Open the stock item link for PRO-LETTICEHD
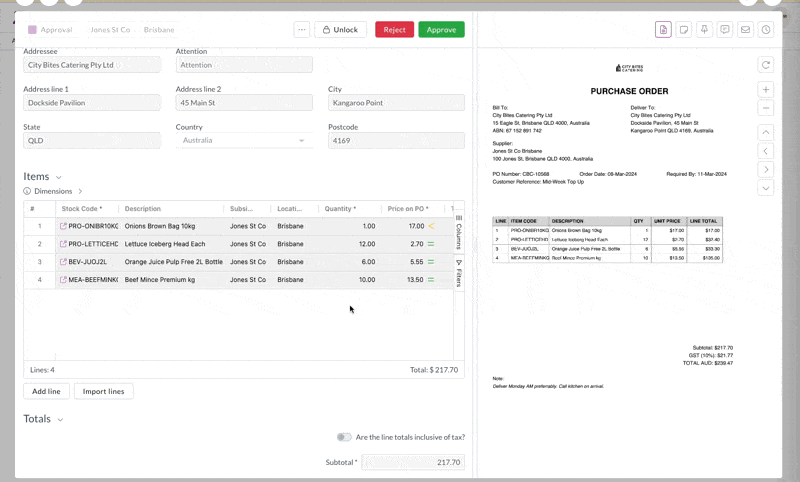 coord(63,244)
